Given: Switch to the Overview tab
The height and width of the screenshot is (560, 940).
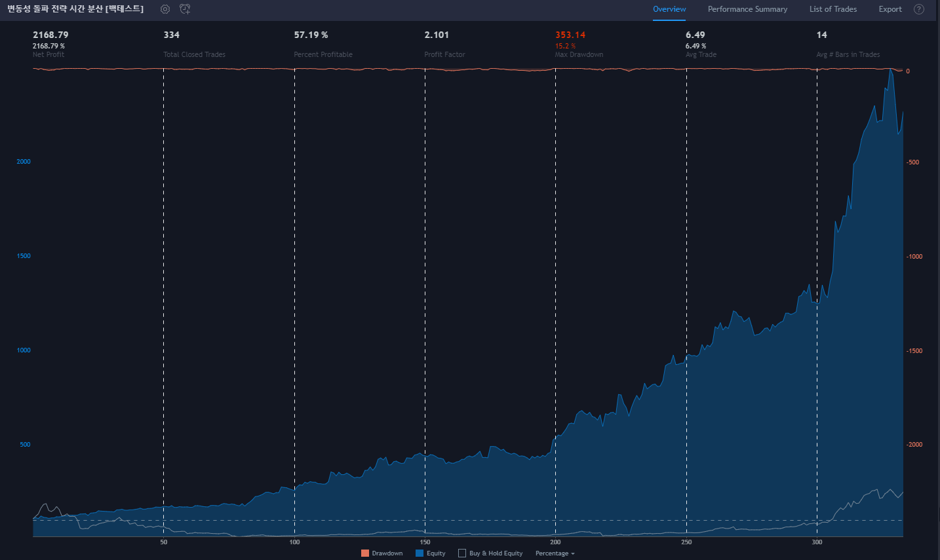Looking at the screenshot, I should [669, 9].
